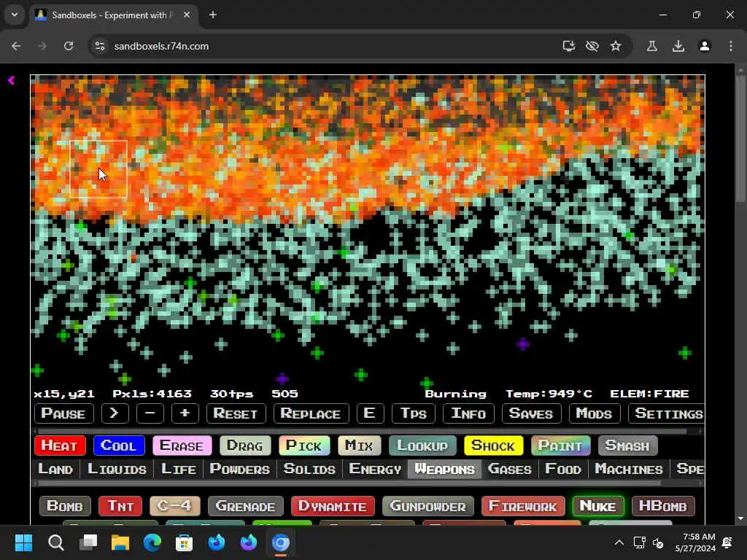Image resolution: width=747 pixels, height=560 pixels.
Task: Toggle Replace mode
Action: (311, 413)
